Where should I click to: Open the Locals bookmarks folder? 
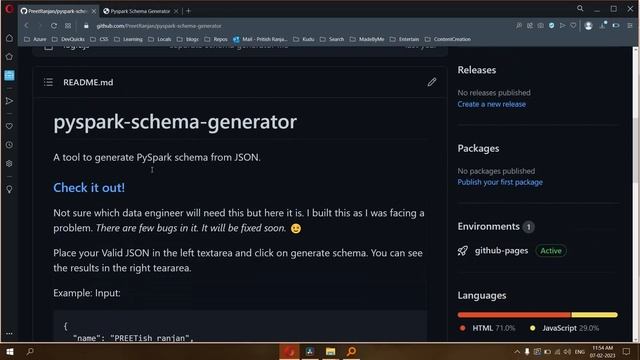(160, 39)
